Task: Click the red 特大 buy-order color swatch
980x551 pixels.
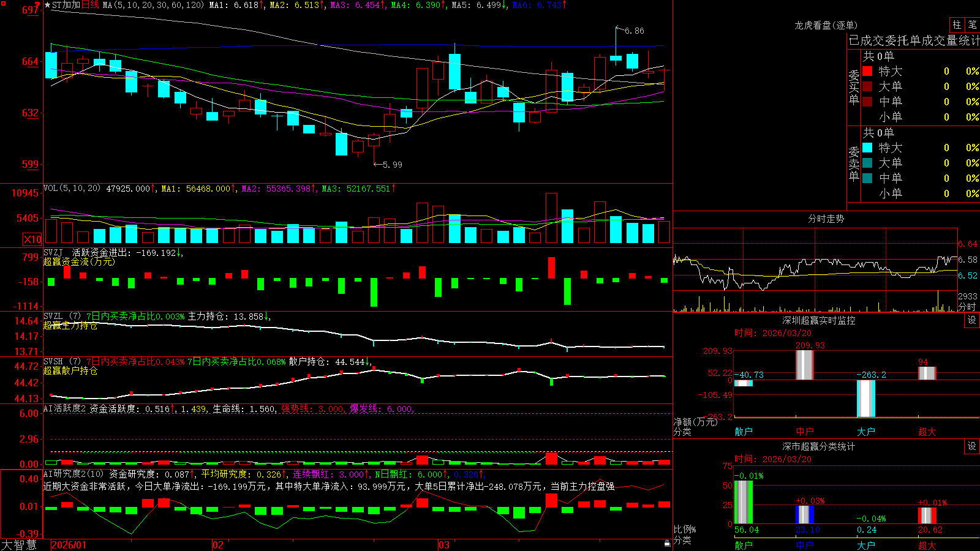Action: [867, 71]
